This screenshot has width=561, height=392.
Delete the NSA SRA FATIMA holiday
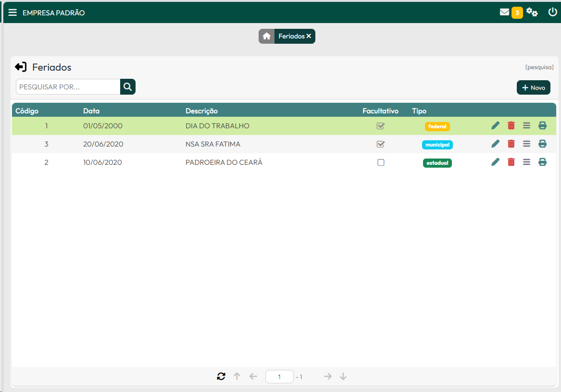pyautogui.click(x=511, y=144)
